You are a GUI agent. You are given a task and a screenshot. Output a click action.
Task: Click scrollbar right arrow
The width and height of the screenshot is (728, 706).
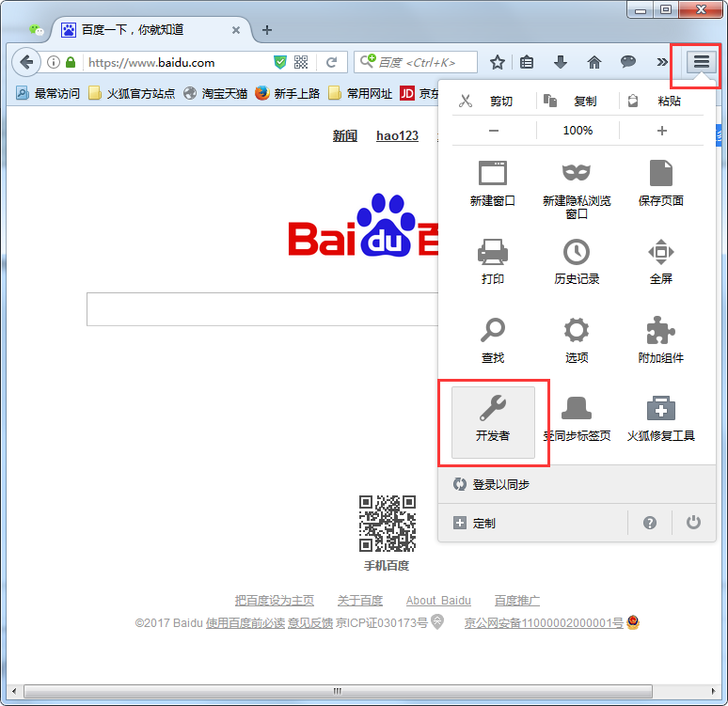pyautogui.click(x=713, y=691)
